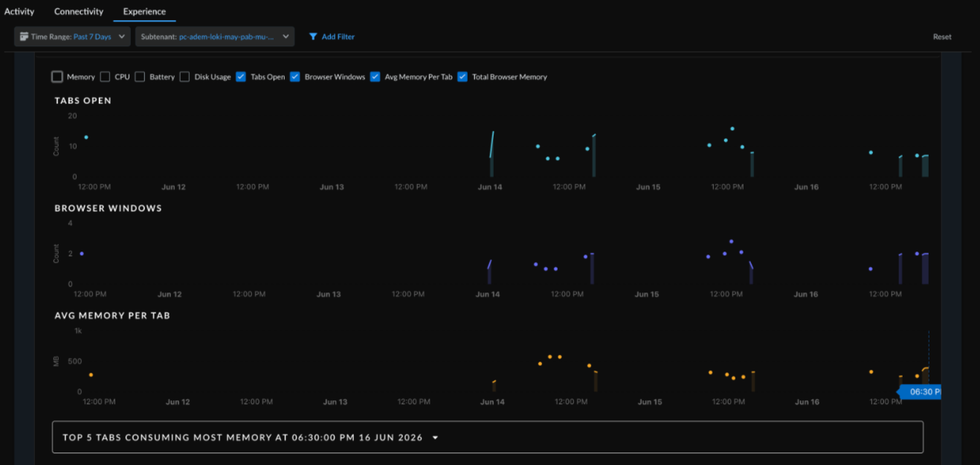Viewport: 980px width, 465px height.
Task: Switch to the Connectivity tab
Action: point(79,11)
